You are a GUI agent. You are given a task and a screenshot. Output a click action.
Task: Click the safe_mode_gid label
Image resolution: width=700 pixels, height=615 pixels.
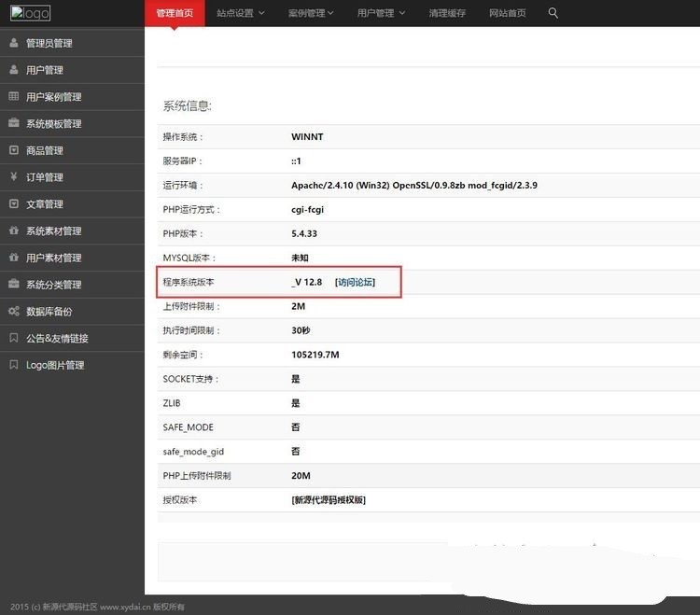(193, 452)
